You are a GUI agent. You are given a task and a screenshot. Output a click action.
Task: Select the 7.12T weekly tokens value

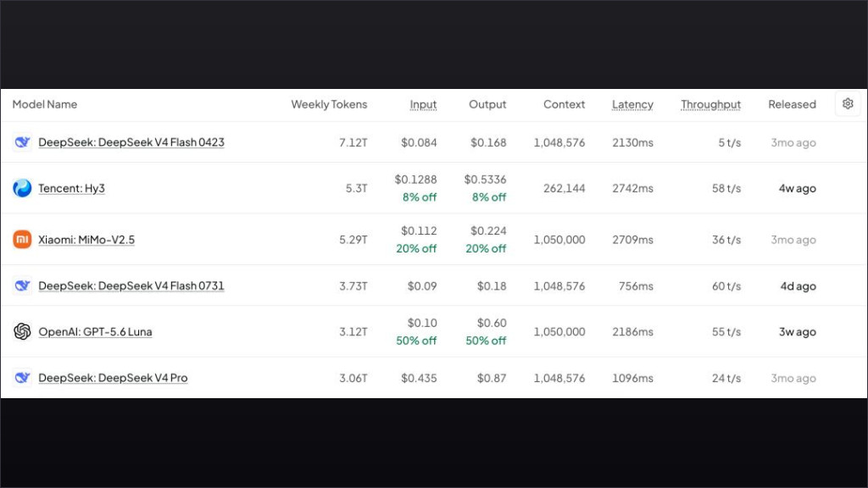[x=353, y=142]
